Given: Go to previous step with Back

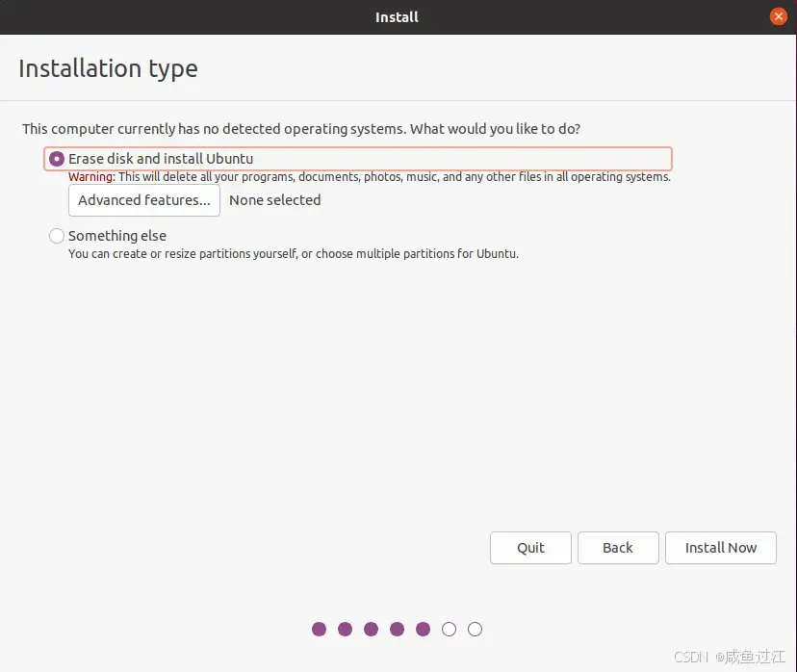Looking at the screenshot, I should click(x=618, y=548).
